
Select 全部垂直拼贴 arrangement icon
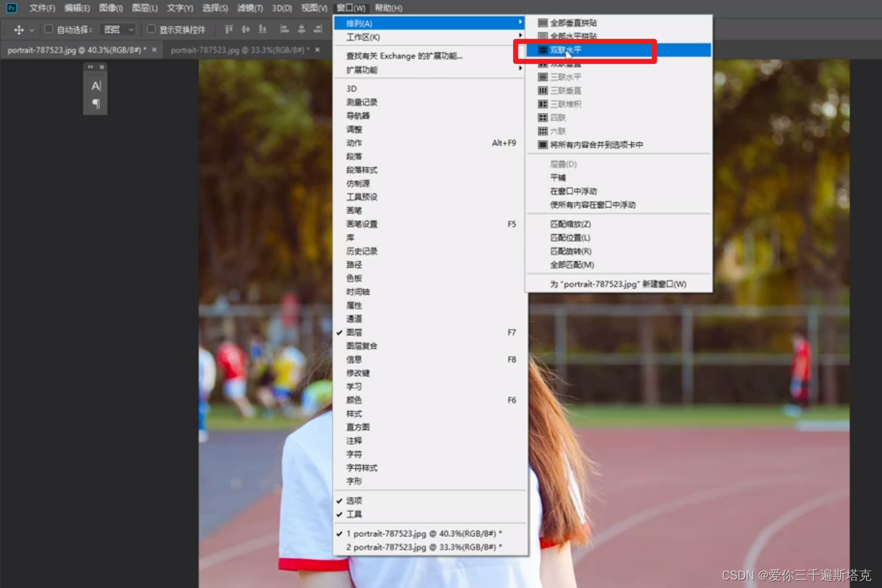tap(543, 23)
